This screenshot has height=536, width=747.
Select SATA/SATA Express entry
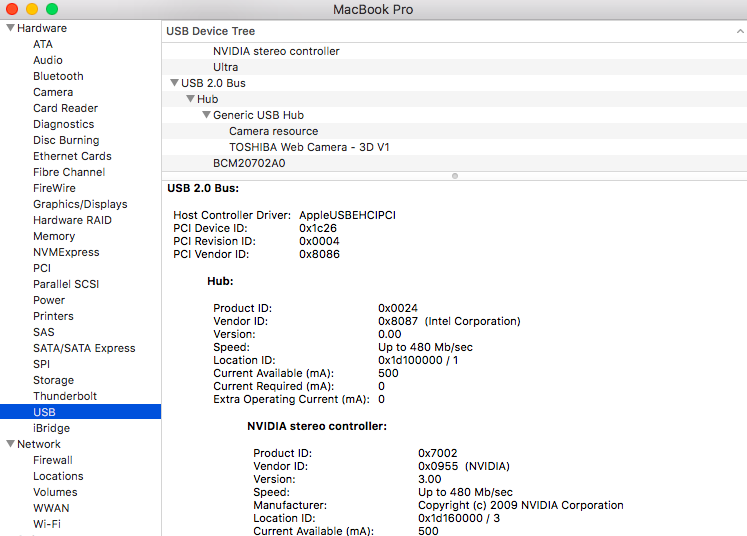coord(84,348)
